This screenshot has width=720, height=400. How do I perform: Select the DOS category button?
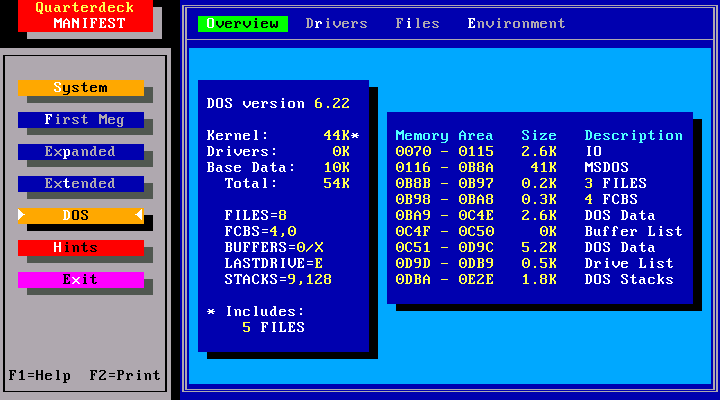(x=81, y=215)
